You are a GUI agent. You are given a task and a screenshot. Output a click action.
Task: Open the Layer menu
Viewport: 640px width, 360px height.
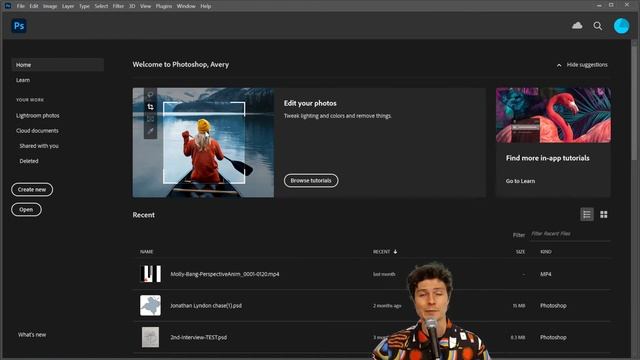68,6
